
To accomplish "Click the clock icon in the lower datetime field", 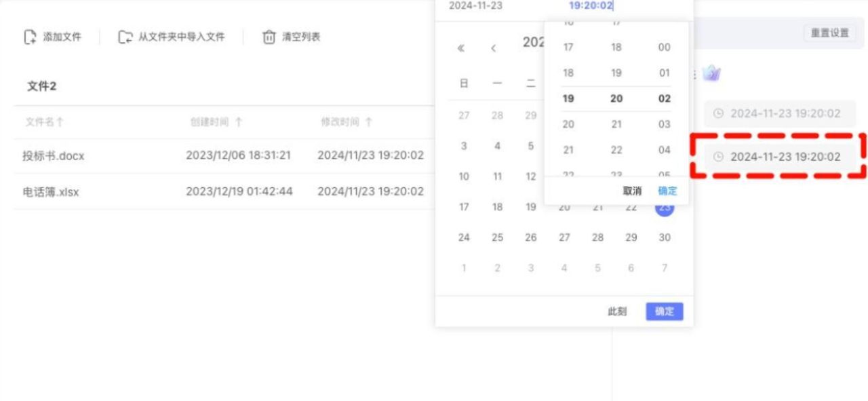I will coord(719,157).
